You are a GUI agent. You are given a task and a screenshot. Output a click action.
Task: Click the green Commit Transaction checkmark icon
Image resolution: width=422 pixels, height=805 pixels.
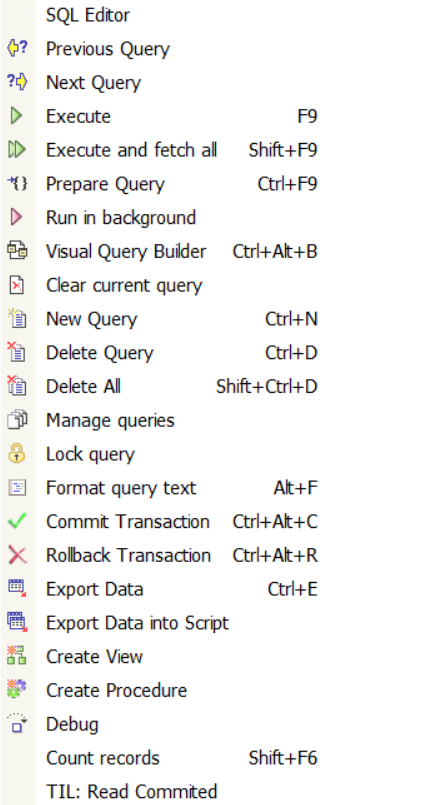17,522
